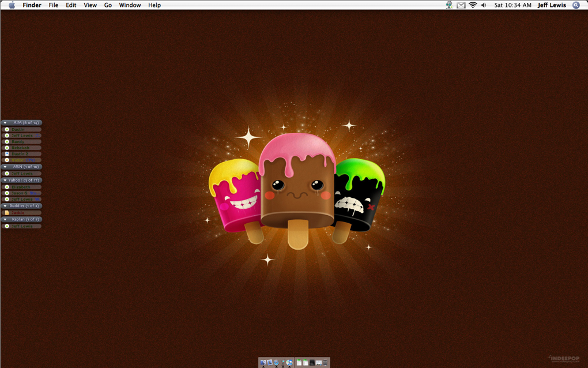Open the File menu
Viewport: 588px width, 368px height.
(x=53, y=5)
